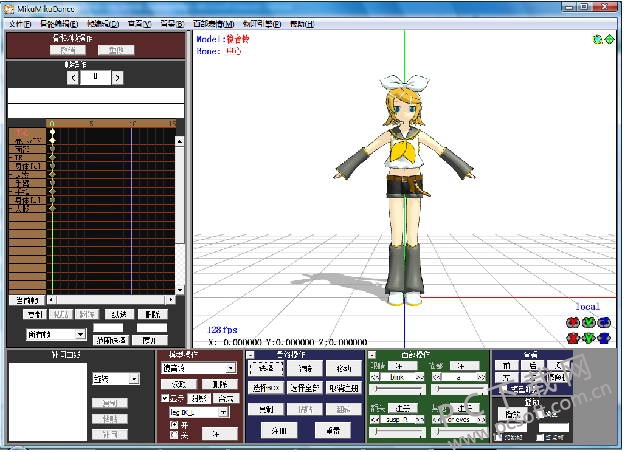Open the 文件(F) menu

click(x=20, y=24)
